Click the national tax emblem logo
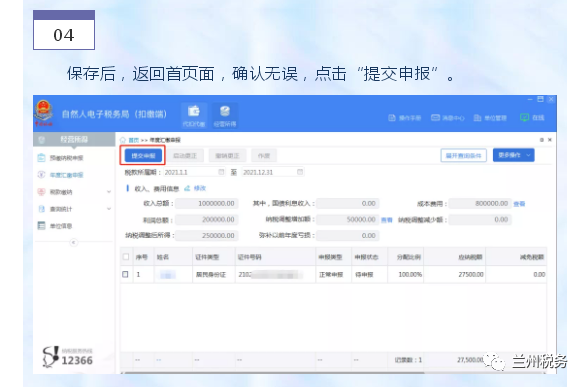586x387 pixels. [44, 113]
